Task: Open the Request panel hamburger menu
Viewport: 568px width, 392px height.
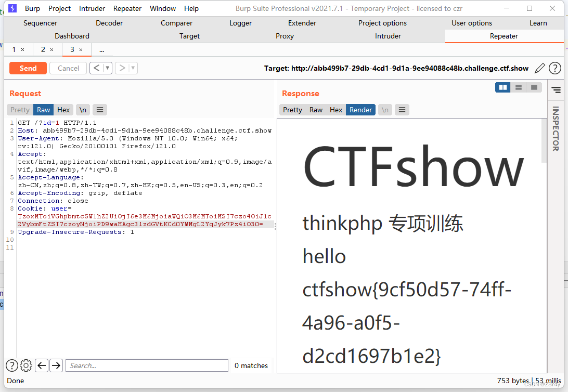Action: click(99, 109)
